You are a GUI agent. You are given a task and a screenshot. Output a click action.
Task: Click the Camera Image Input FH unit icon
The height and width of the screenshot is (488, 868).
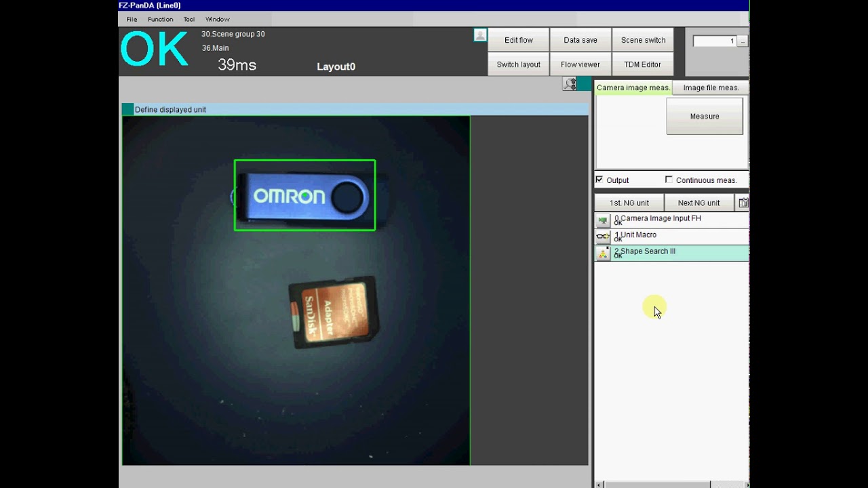(x=603, y=220)
